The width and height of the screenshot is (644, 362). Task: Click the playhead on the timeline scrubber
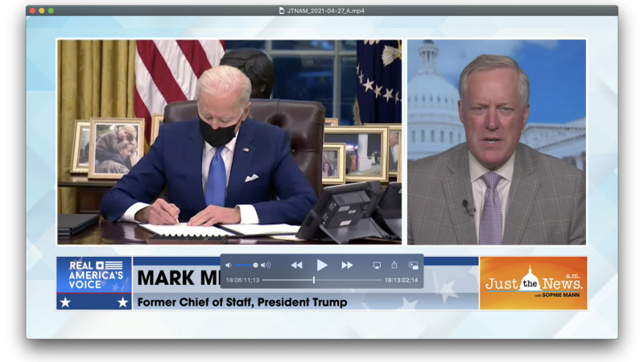click(314, 280)
